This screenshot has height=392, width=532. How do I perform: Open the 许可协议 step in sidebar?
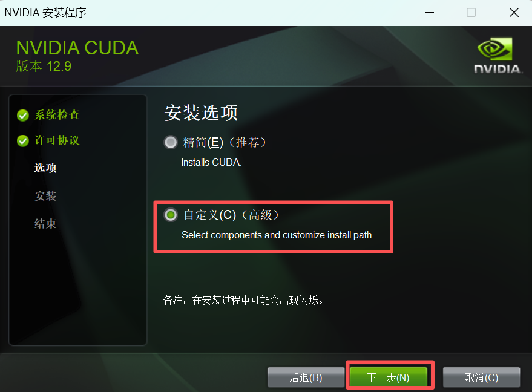pos(57,140)
